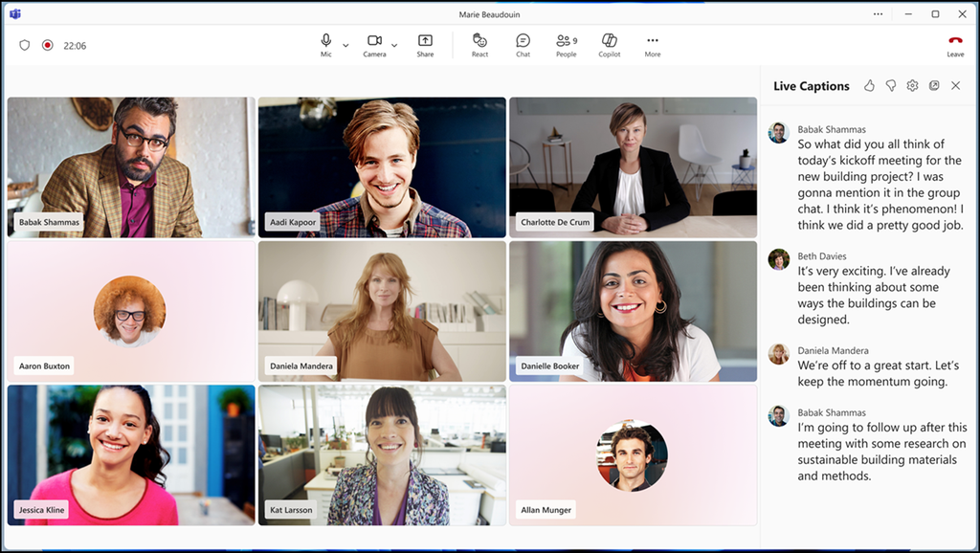This screenshot has width=980, height=553.
Task: Open the React emoji menu
Action: click(479, 45)
